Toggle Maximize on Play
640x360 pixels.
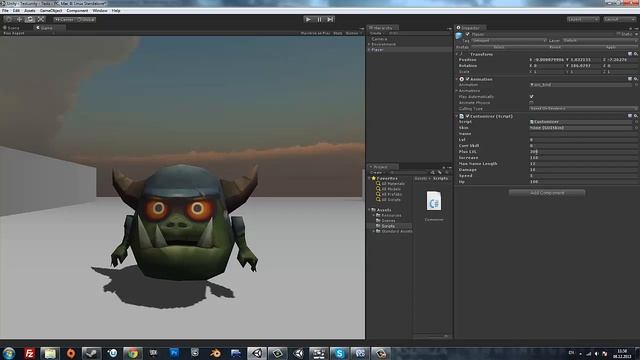tap(315, 33)
